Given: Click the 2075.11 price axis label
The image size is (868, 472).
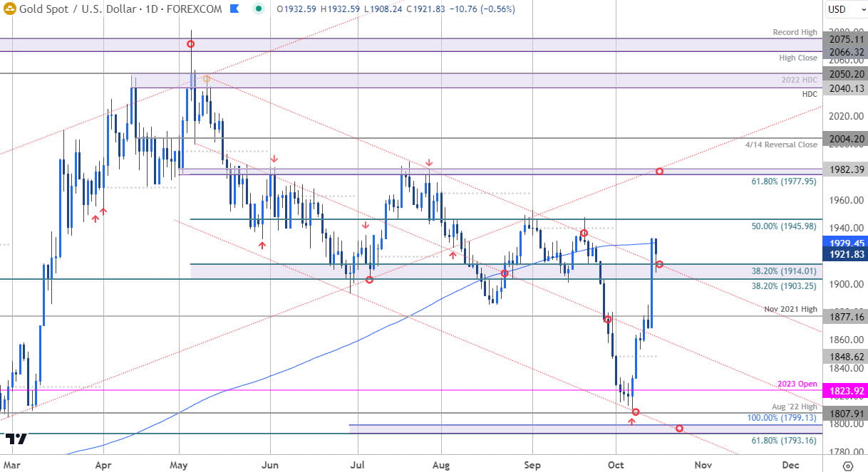Looking at the screenshot, I should click(x=844, y=41).
